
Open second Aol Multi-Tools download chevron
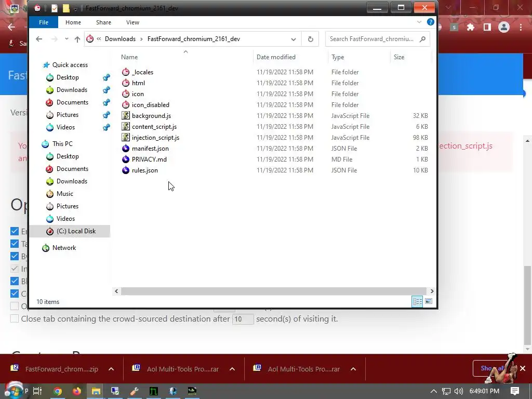click(x=353, y=369)
